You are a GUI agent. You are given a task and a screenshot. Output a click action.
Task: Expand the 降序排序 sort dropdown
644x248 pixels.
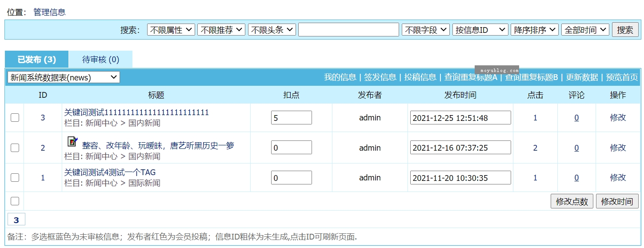534,30
